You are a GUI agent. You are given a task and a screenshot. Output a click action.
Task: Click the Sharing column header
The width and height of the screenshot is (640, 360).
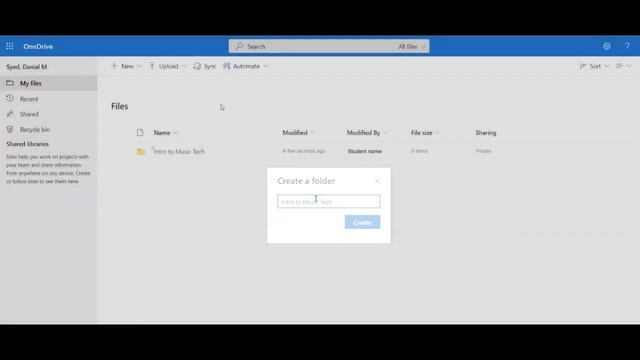[x=486, y=133]
